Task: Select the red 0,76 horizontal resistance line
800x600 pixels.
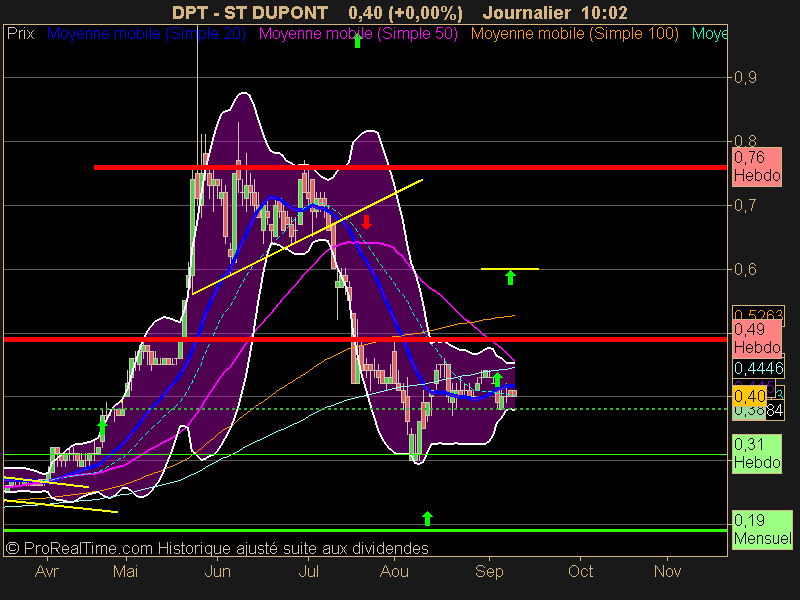Action: coord(410,167)
